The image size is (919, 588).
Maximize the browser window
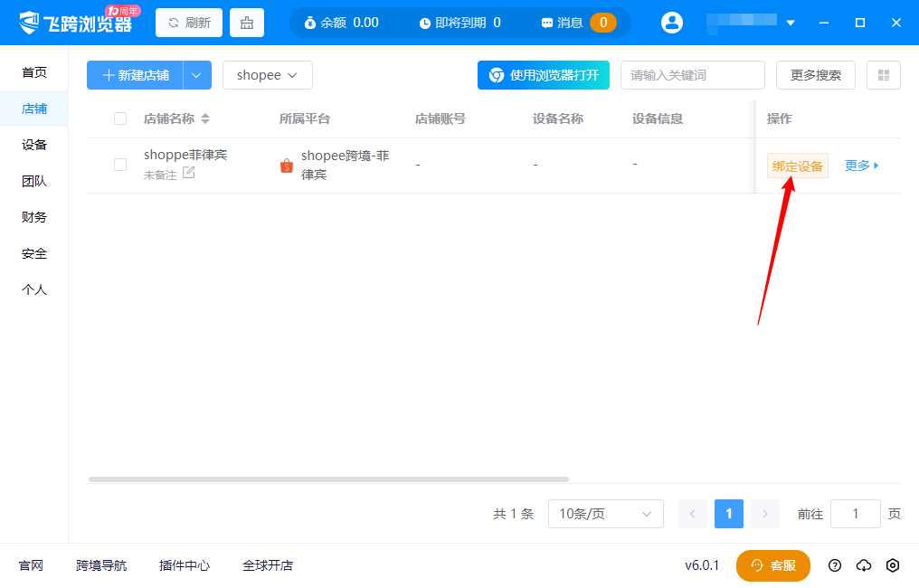click(x=860, y=23)
